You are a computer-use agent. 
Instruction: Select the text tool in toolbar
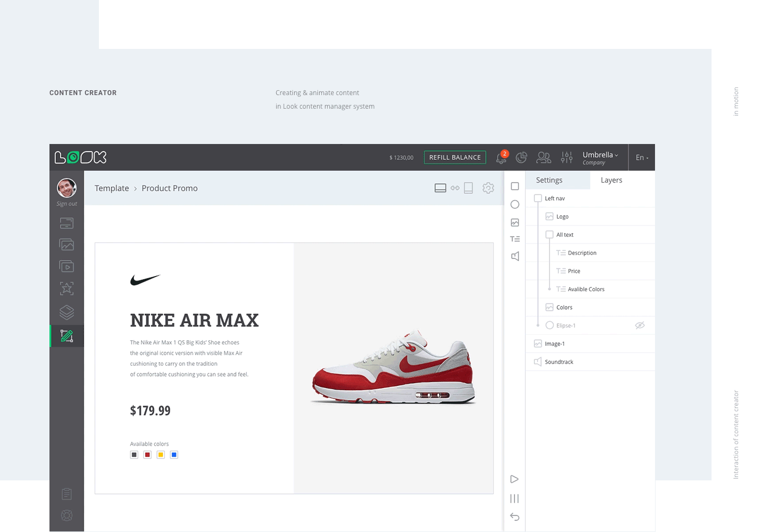[x=515, y=239]
